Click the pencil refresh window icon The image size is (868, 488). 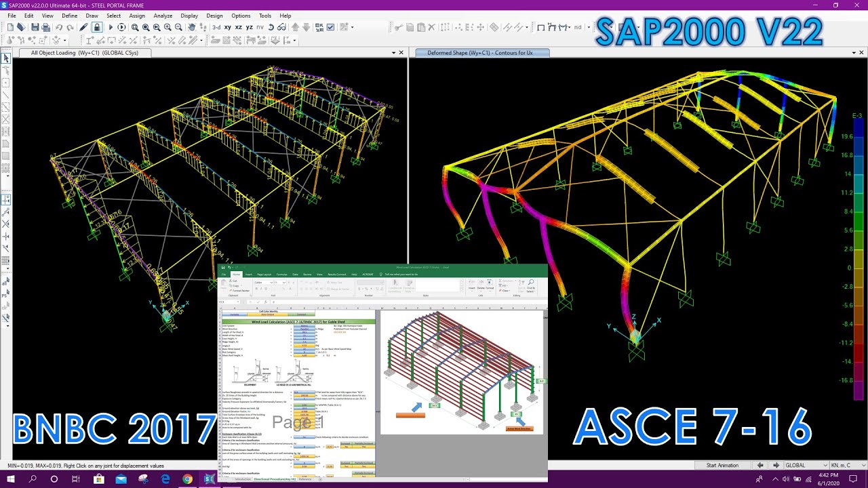83,27
